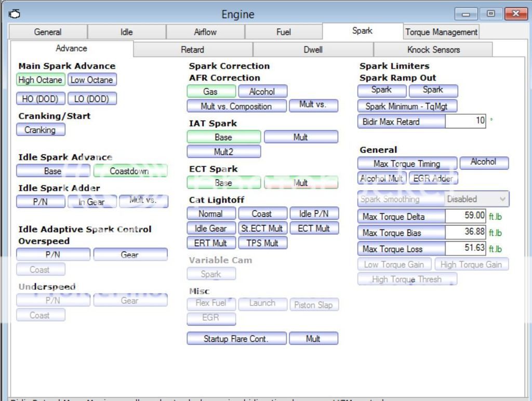Viewport: 532px width, 401px height.
Task: Click the Bidir Max Retard value field
Action: point(465,122)
